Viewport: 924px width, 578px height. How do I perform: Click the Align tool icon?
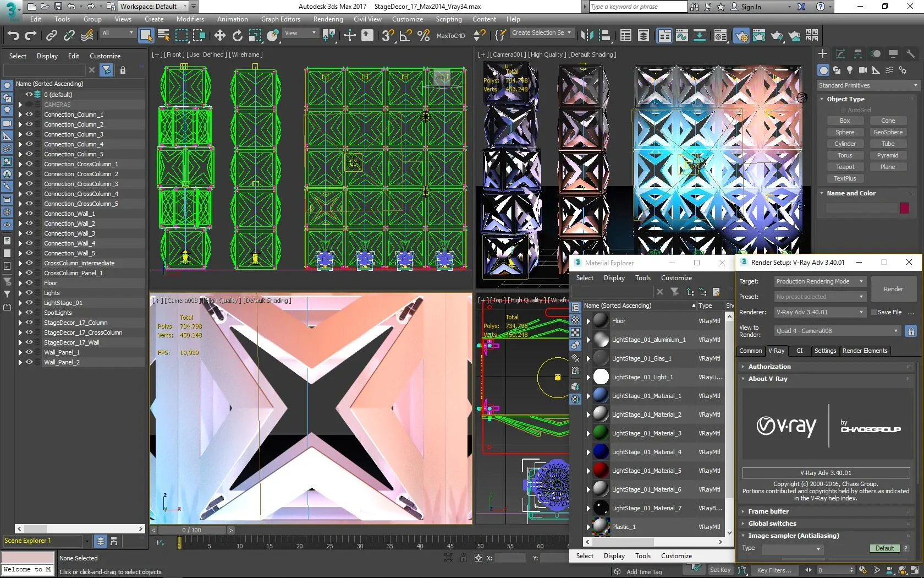[604, 36]
